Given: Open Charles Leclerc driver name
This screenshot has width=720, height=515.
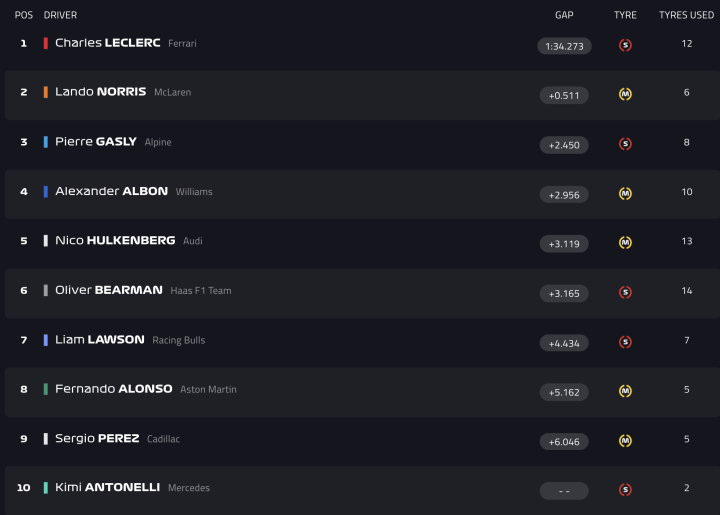Looking at the screenshot, I should (107, 43).
